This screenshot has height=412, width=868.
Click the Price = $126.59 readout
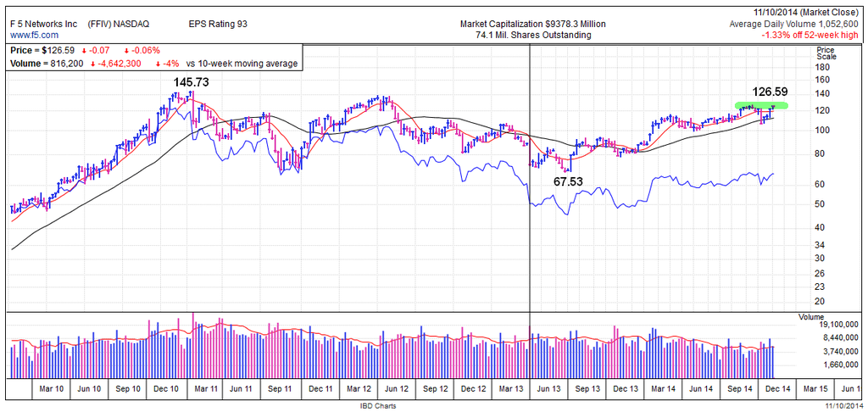pos(42,50)
